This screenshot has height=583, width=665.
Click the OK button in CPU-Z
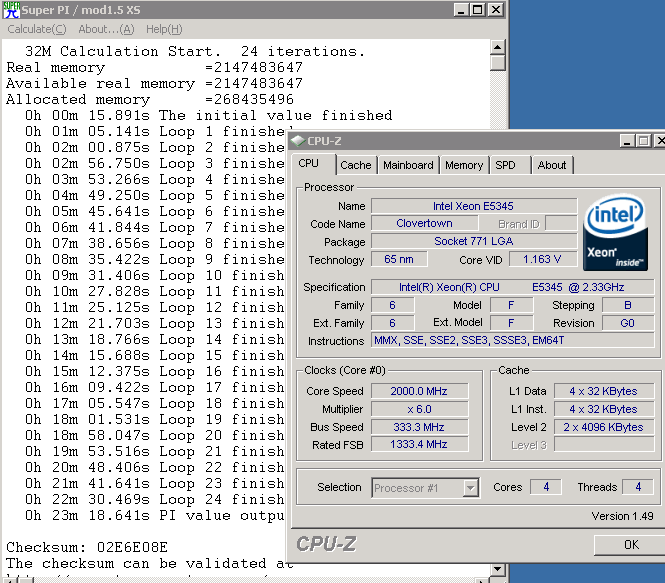(x=631, y=544)
